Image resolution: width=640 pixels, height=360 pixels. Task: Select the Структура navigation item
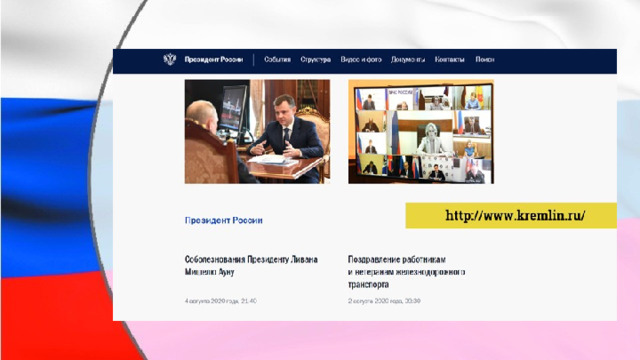pyautogui.click(x=316, y=60)
